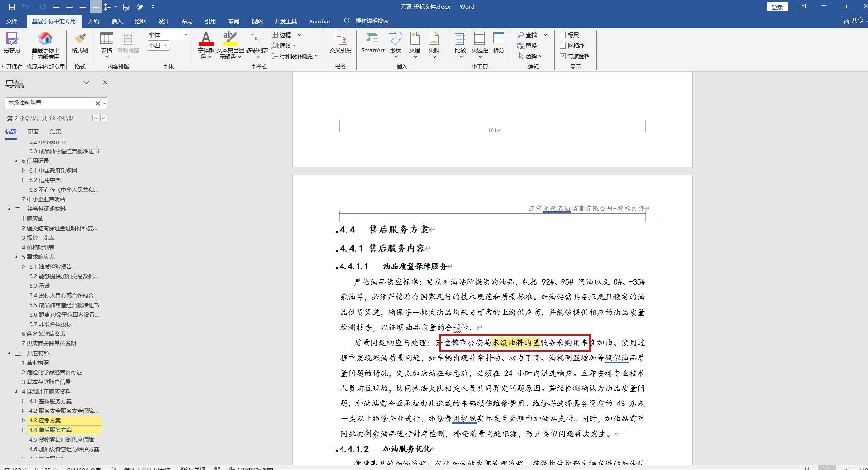This screenshot has width=868, height=470.
Task: Switch to the 插入 insert ribbon tab
Action: (117, 21)
